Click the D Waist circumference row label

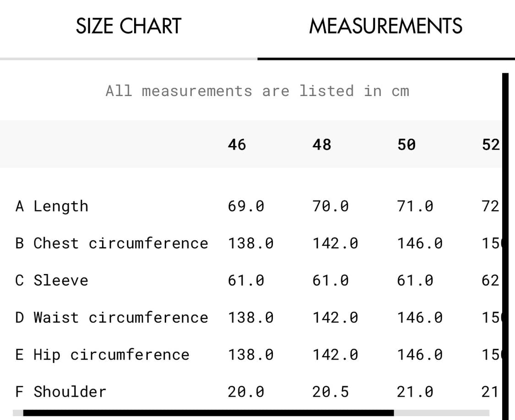click(x=112, y=318)
